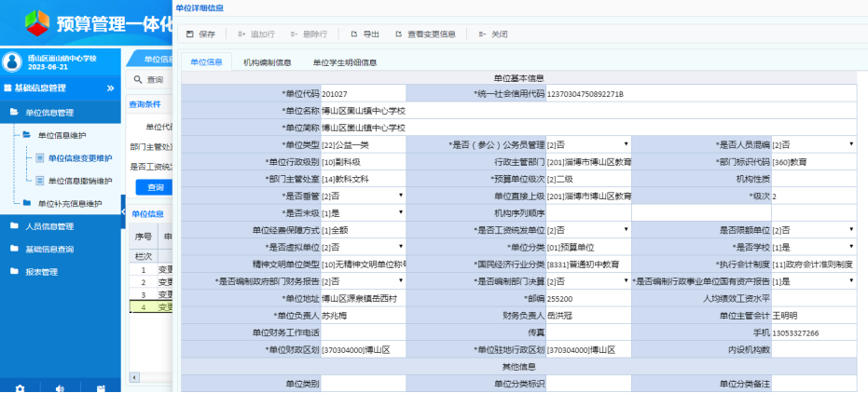This screenshot has width=868, height=393.
Task: Click the settings gear icon at sidebar bottom
Action: click(x=20, y=387)
